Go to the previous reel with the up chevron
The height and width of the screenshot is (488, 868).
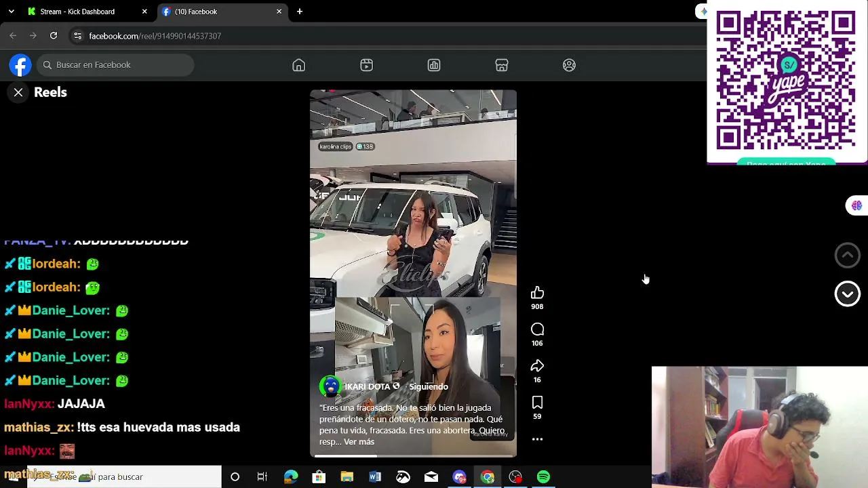pos(847,256)
